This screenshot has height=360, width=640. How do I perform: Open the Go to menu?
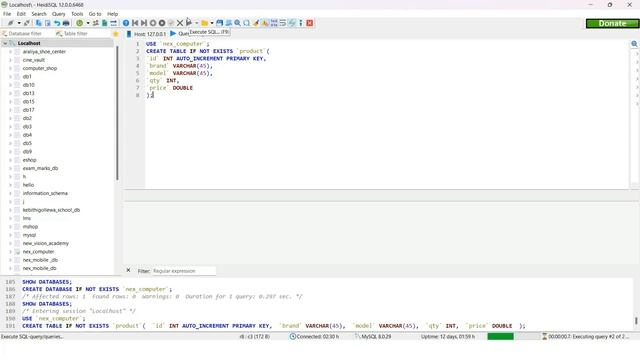point(95,14)
